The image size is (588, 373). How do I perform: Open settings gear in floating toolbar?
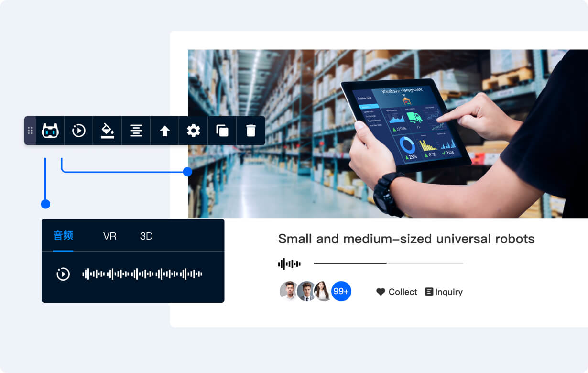(x=194, y=131)
